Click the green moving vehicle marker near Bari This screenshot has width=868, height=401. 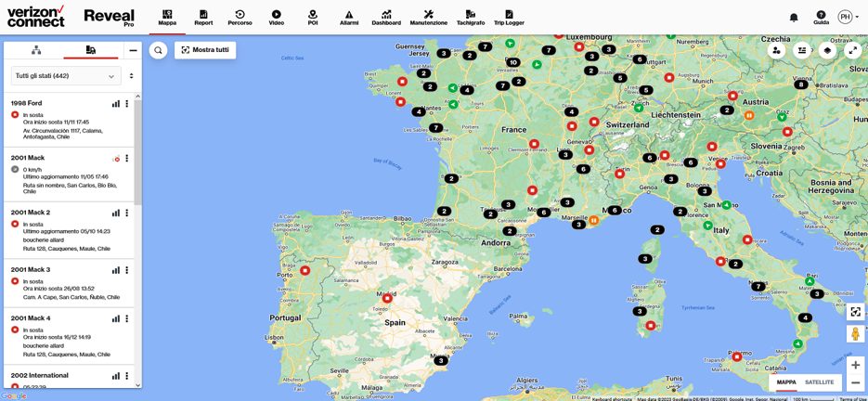[810, 282]
